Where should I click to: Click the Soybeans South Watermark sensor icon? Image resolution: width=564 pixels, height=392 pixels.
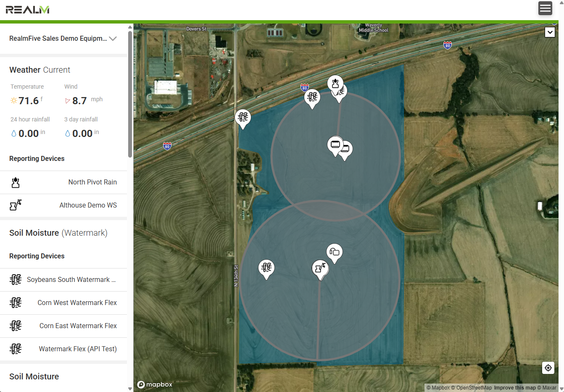(x=16, y=279)
